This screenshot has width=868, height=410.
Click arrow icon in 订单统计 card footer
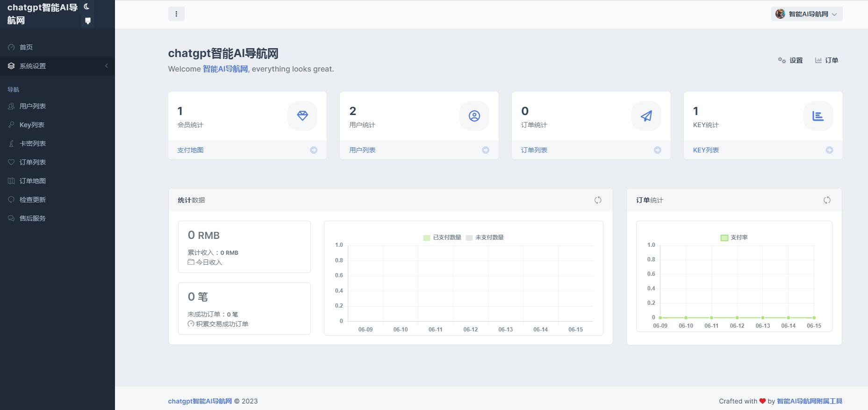tap(658, 150)
